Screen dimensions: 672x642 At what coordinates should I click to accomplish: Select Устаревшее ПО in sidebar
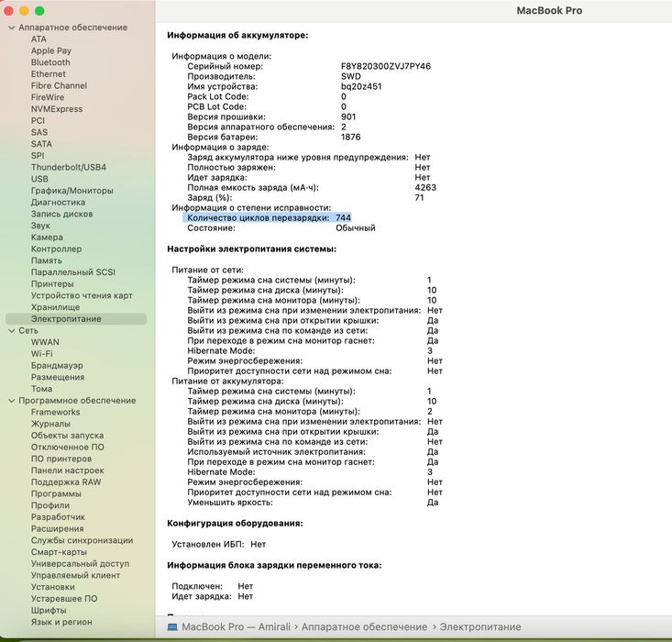click(64, 598)
